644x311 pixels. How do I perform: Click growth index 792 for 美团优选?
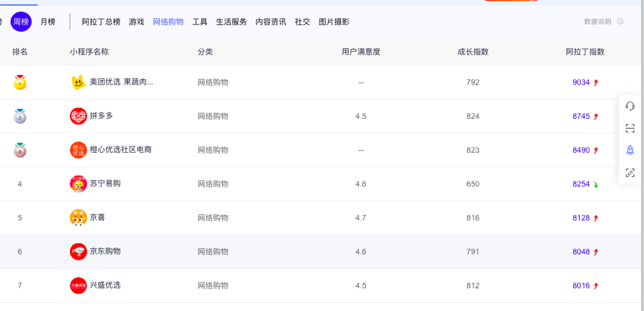coord(473,82)
